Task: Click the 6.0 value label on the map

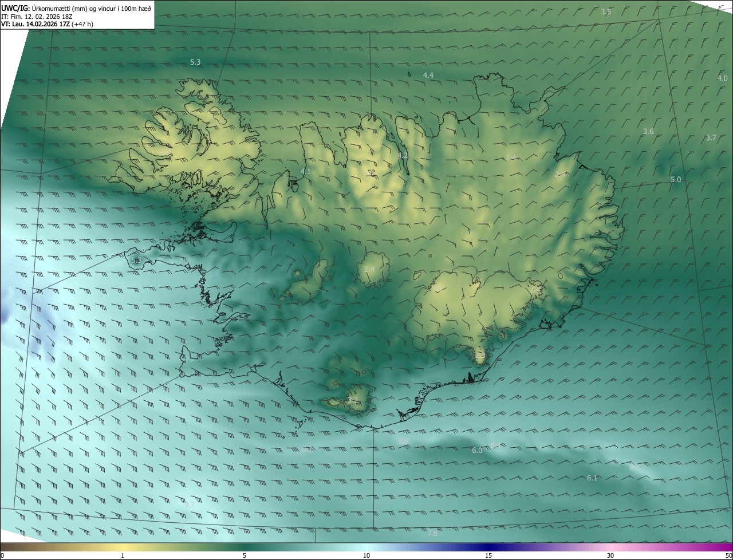Action: pos(477,451)
